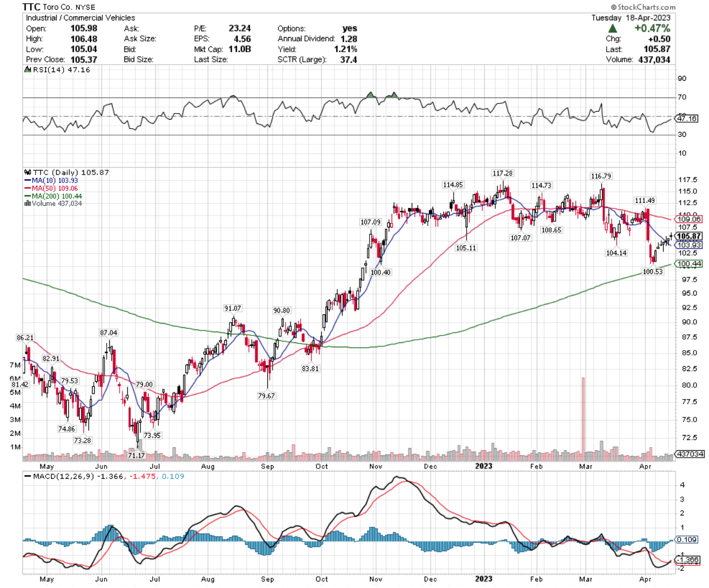The width and height of the screenshot is (709, 588).
Task: Click the 117.28 price high label
Action: coord(502,173)
